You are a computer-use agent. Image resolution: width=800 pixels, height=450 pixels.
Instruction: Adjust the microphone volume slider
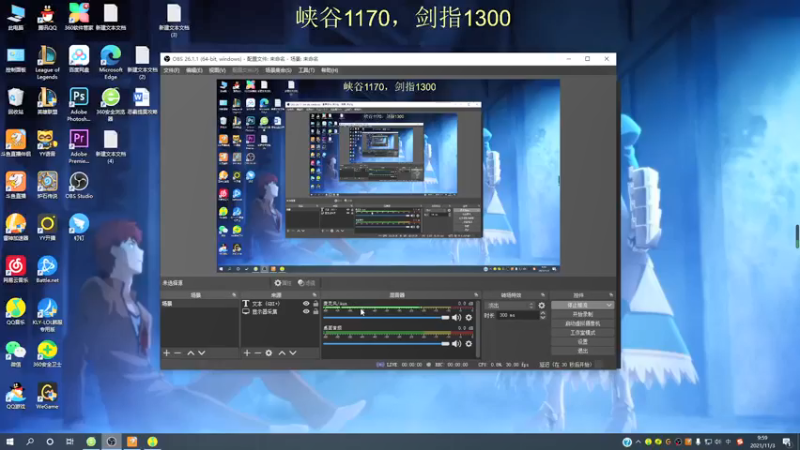[386, 317]
